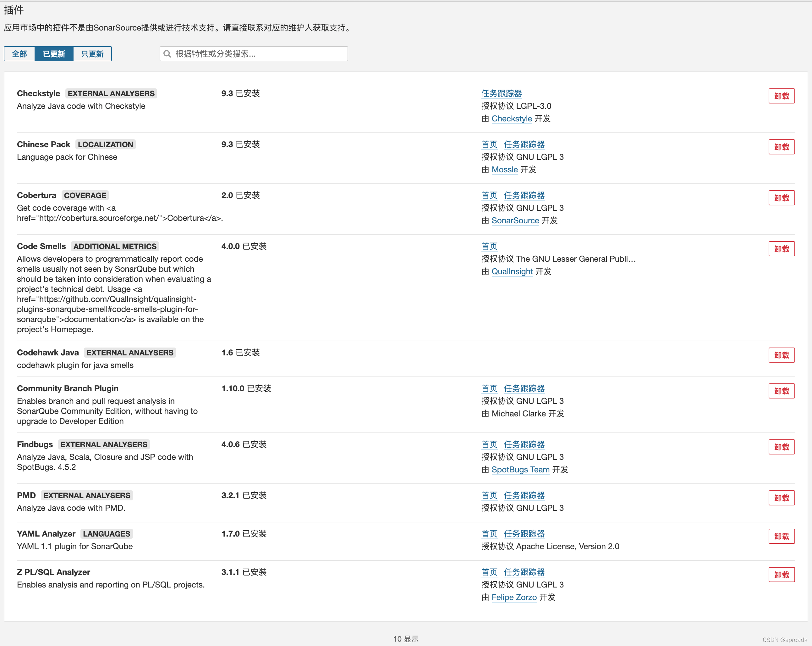Uninstall the Z PL/SQL Analyzer plugin
The image size is (812, 646).
pos(781,575)
